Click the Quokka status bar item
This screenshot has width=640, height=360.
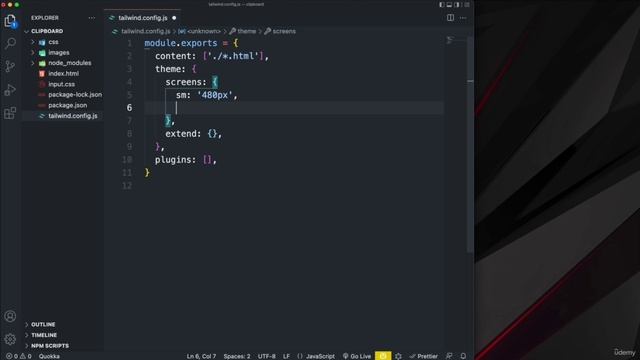(49, 356)
